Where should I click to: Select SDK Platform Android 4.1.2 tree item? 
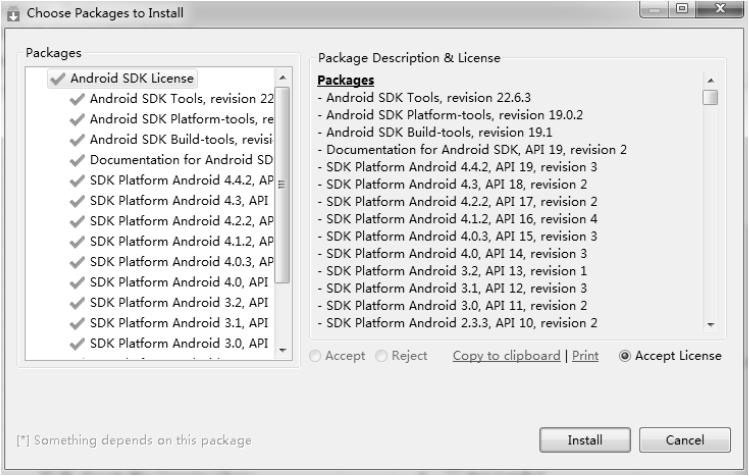[181, 241]
